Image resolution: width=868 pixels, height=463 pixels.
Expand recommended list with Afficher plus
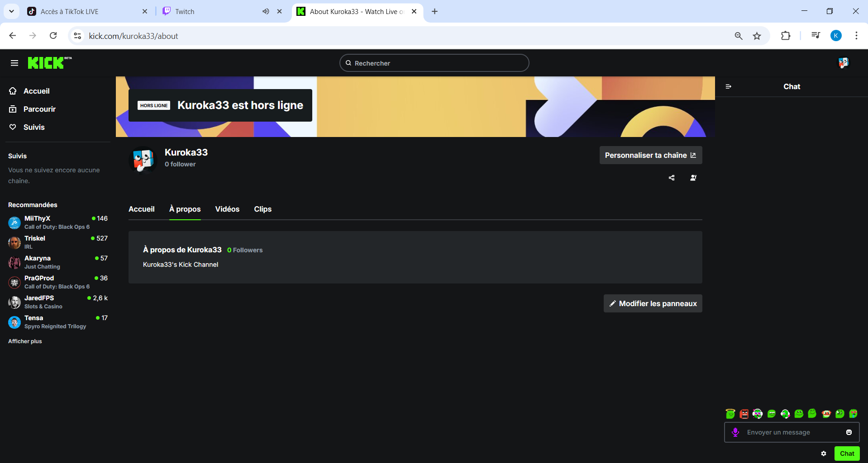(x=25, y=341)
